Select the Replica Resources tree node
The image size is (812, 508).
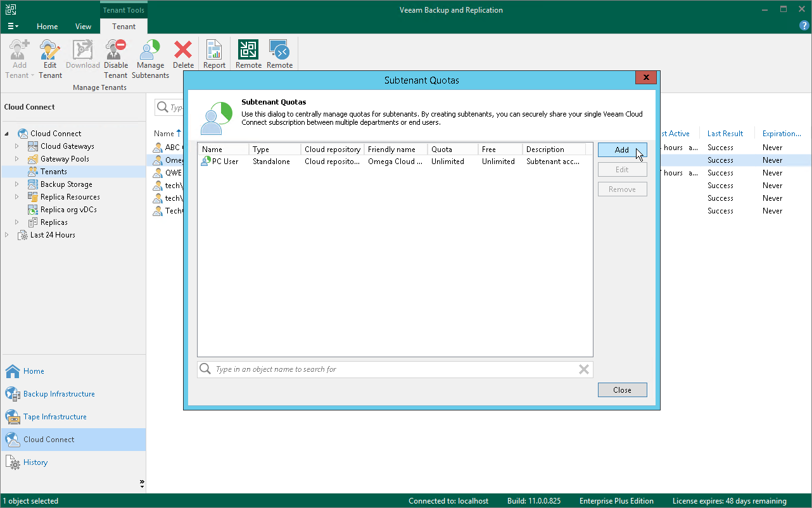click(x=70, y=197)
